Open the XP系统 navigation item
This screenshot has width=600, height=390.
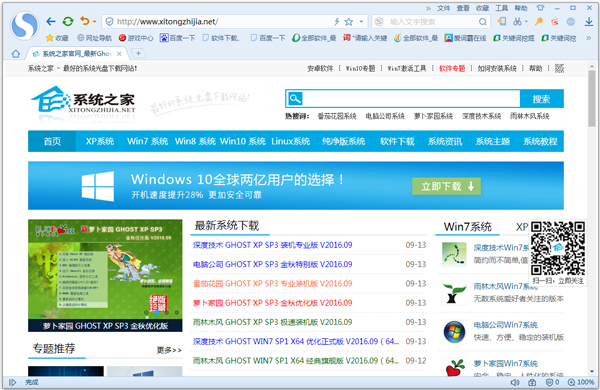pos(99,141)
